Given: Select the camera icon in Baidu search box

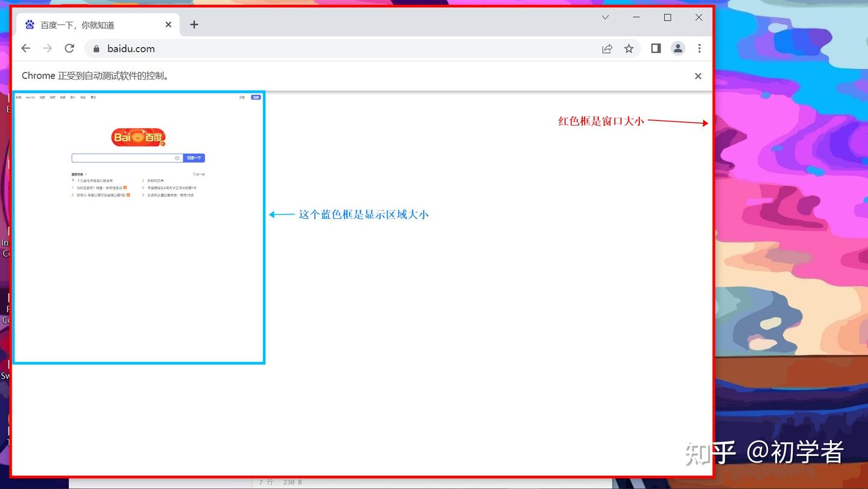Looking at the screenshot, I should [177, 157].
